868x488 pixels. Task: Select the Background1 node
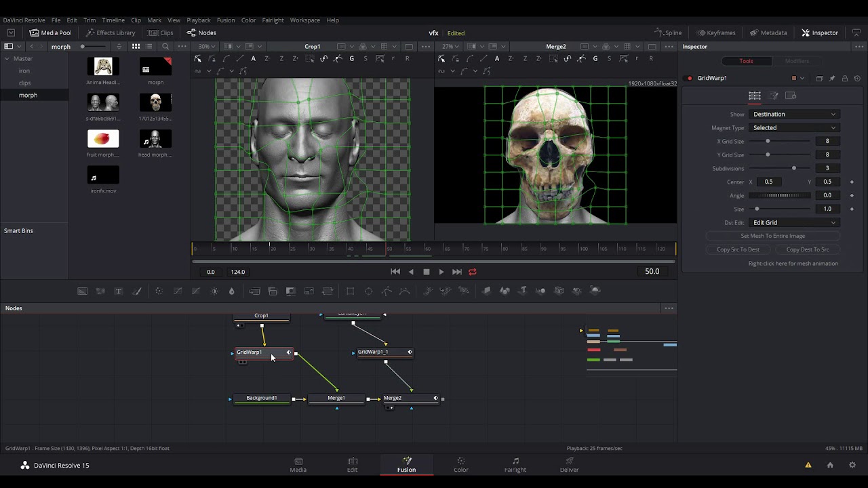pos(262,399)
